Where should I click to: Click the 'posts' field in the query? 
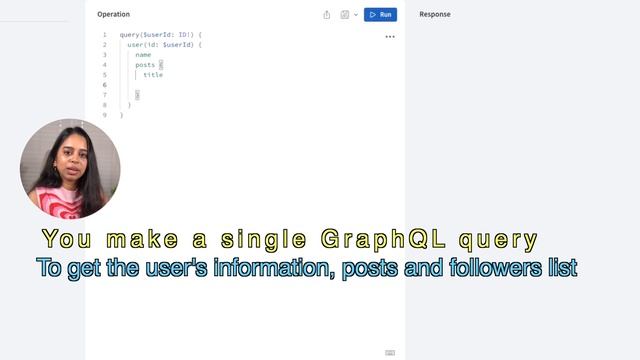145,65
